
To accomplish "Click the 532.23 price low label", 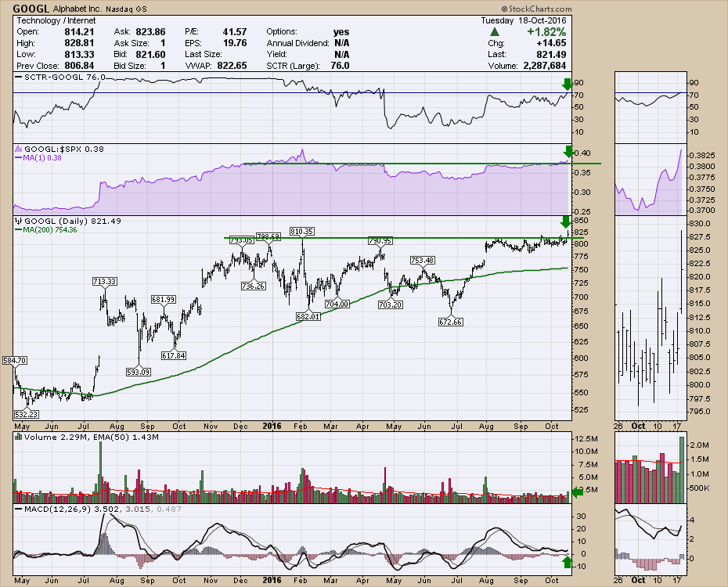I will click(x=26, y=414).
